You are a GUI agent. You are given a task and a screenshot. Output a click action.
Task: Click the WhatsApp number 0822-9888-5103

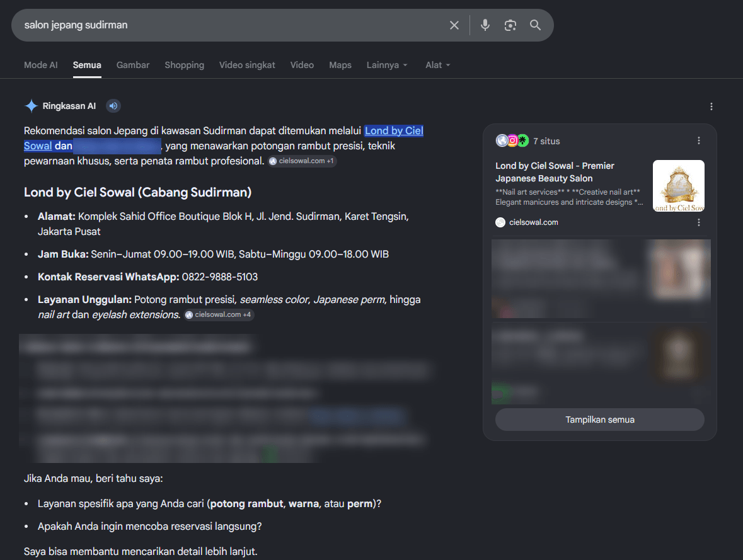[x=220, y=277]
